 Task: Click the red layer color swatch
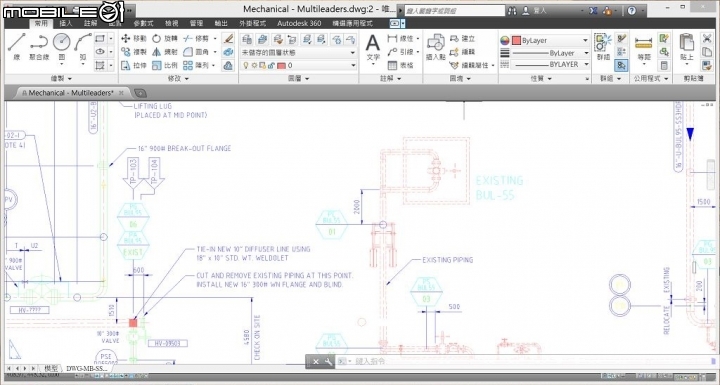tap(281, 66)
